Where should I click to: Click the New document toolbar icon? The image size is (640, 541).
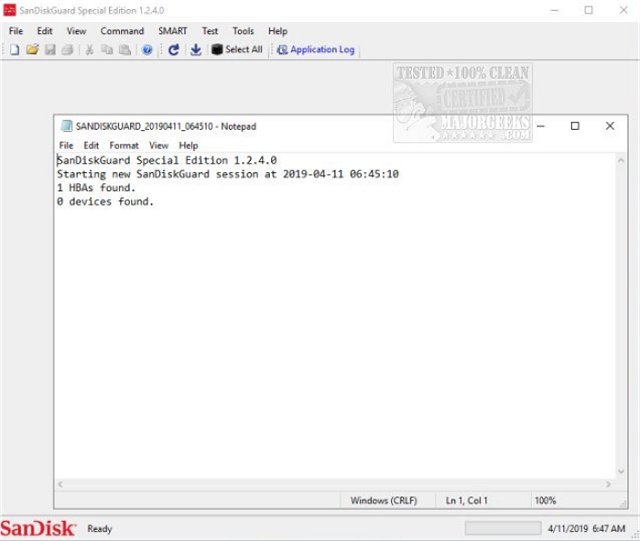pos(14,50)
